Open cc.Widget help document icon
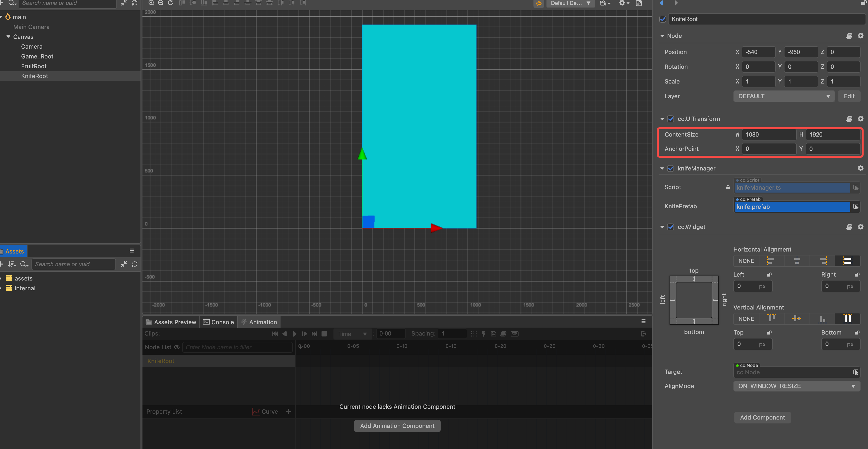Viewport: 868px width, 449px height. pyautogui.click(x=849, y=227)
